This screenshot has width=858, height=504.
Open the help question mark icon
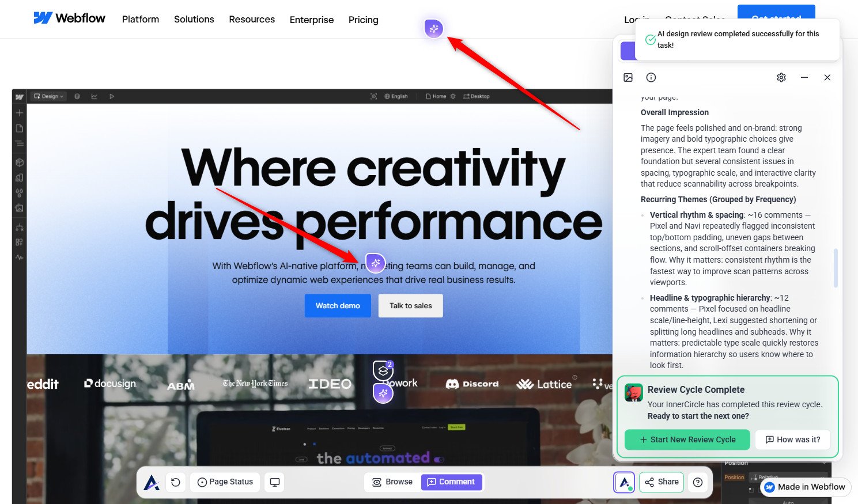click(x=698, y=482)
